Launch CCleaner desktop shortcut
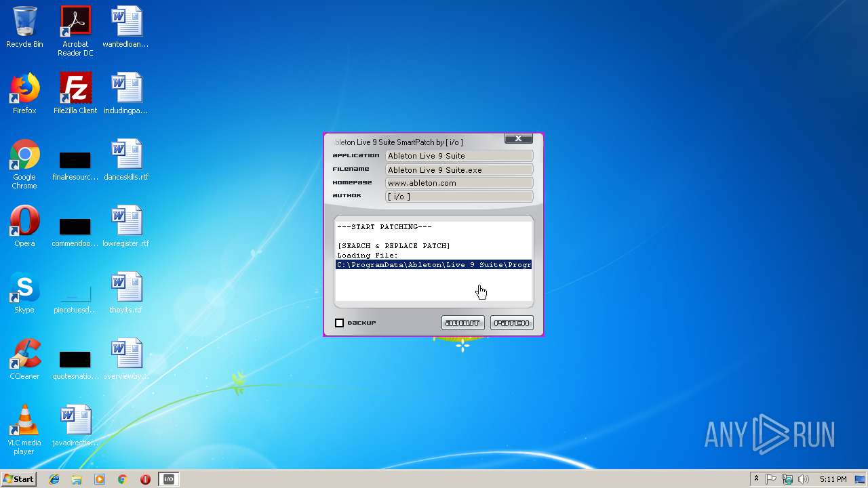 pyautogui.click(x=24, y=359)
